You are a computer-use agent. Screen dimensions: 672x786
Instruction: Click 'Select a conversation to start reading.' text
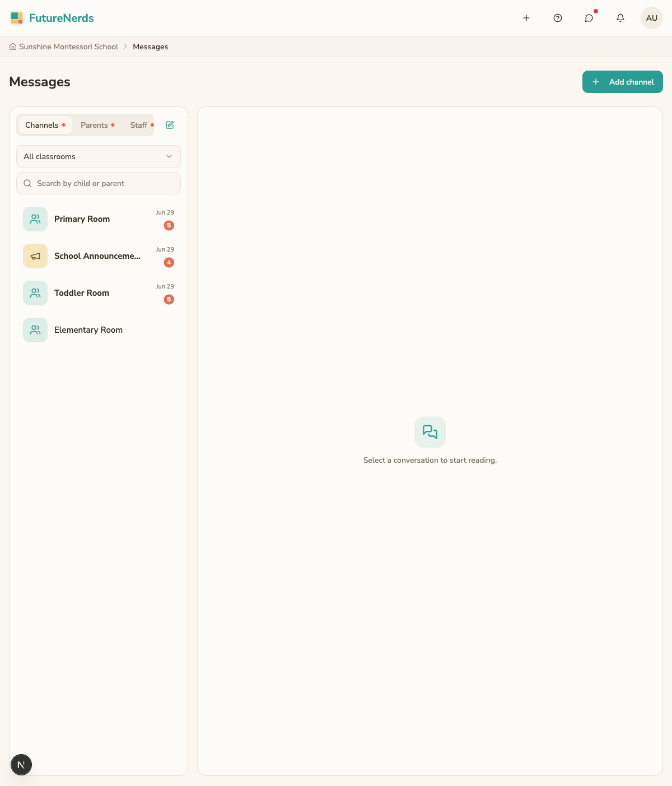pos(430,460)
